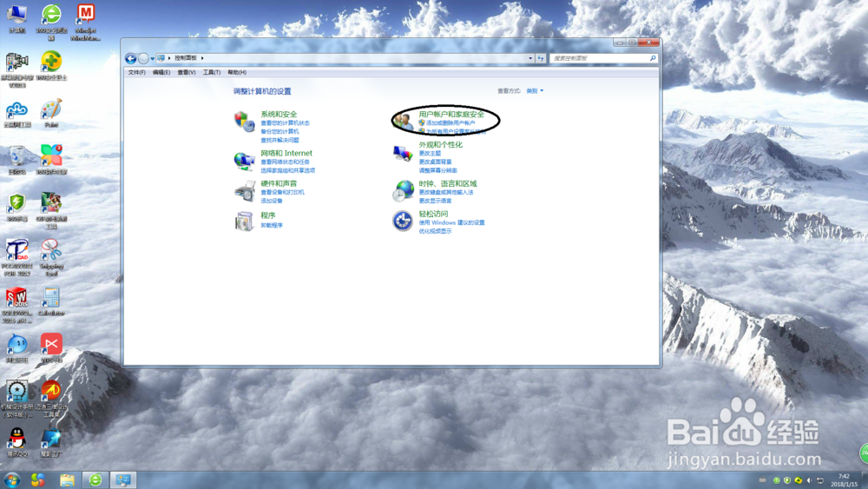Viewport: 868px width, 489px height.
Task: Click the Back arrow button
Action: click(x=131, y=58)
